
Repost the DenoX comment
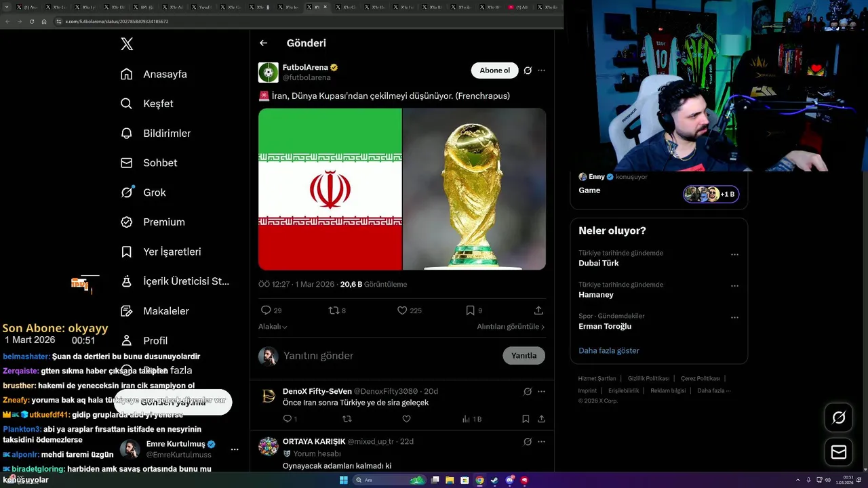coord(347,419)
